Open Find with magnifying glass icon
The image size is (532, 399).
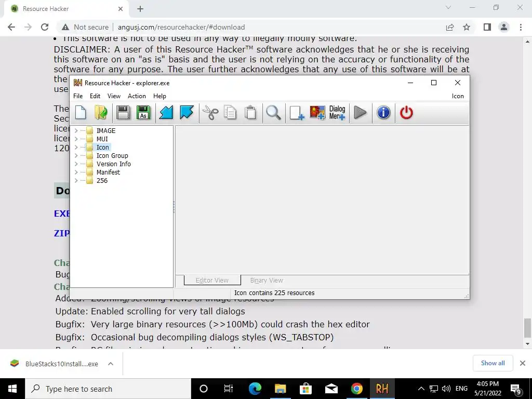(273, 113)
